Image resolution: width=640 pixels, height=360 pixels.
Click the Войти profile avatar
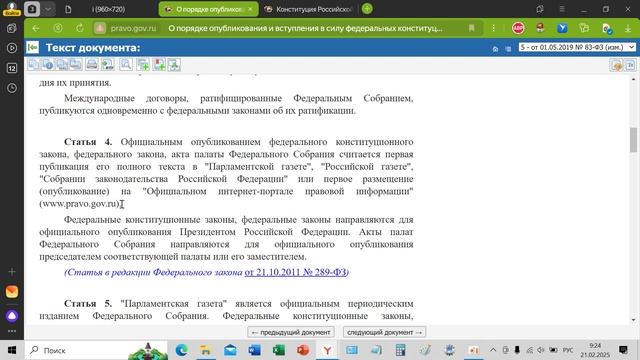[11, 9]
